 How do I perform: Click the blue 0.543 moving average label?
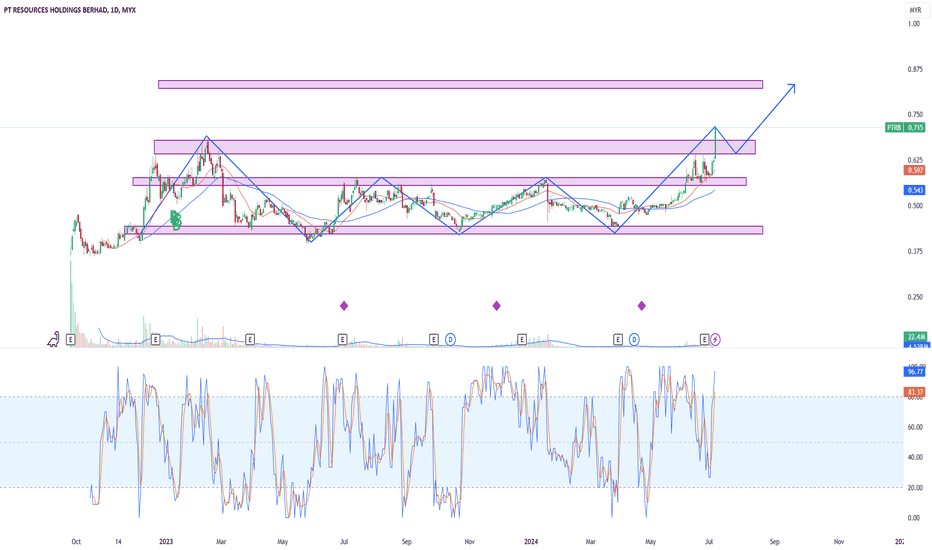coord(915,190)
